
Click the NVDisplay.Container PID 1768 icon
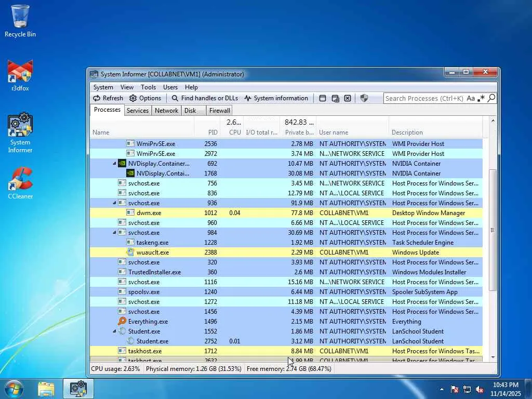tap(130, 173)
